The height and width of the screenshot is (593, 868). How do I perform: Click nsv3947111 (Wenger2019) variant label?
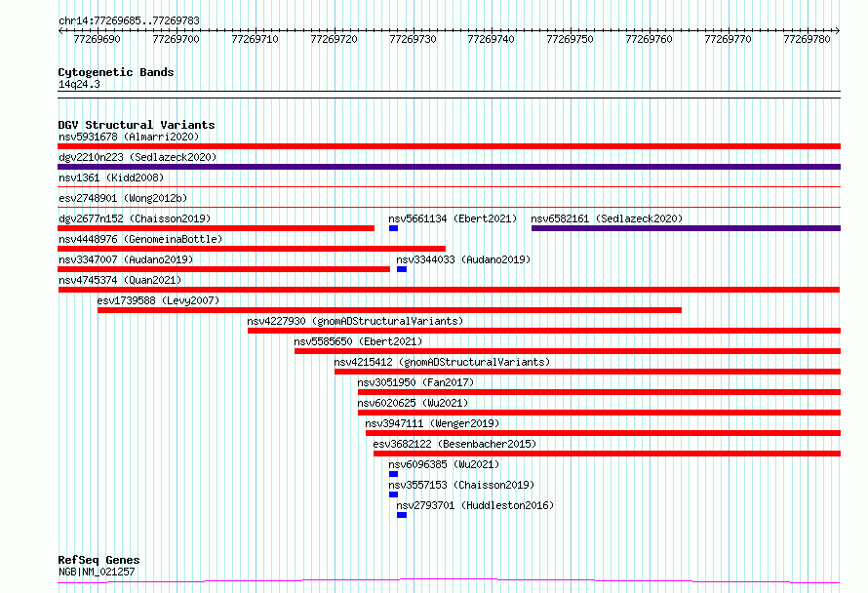432,423
